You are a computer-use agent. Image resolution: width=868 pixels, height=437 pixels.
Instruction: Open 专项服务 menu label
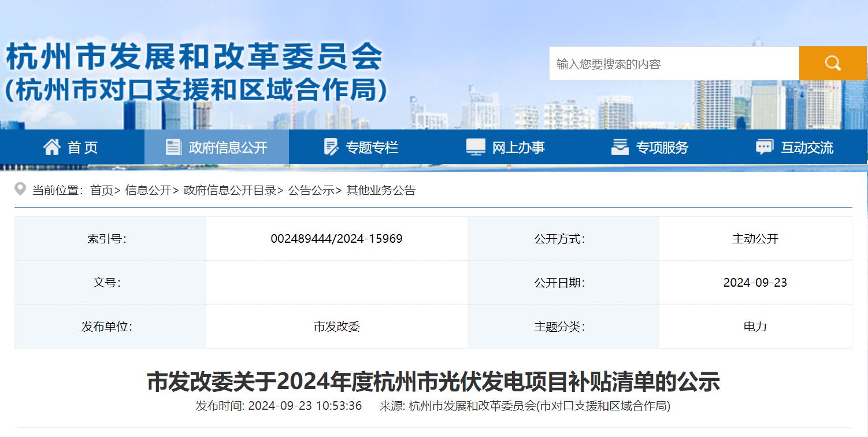click(662, 147)
